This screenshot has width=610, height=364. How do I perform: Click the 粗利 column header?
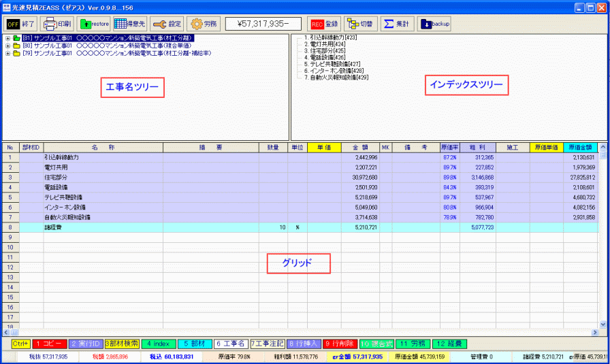tap(478, 148)
